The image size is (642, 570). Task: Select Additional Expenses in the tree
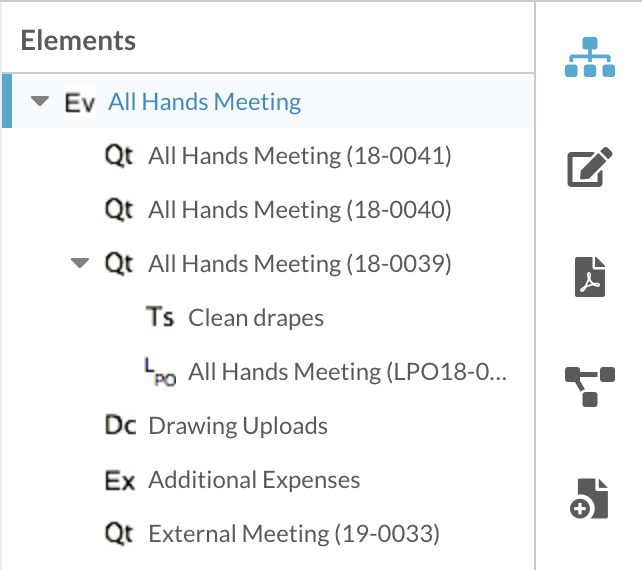click(x=254, y=480)
